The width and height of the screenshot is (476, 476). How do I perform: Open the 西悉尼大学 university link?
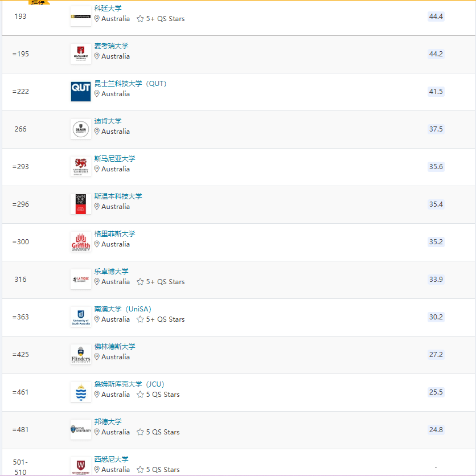coord(111,459)
